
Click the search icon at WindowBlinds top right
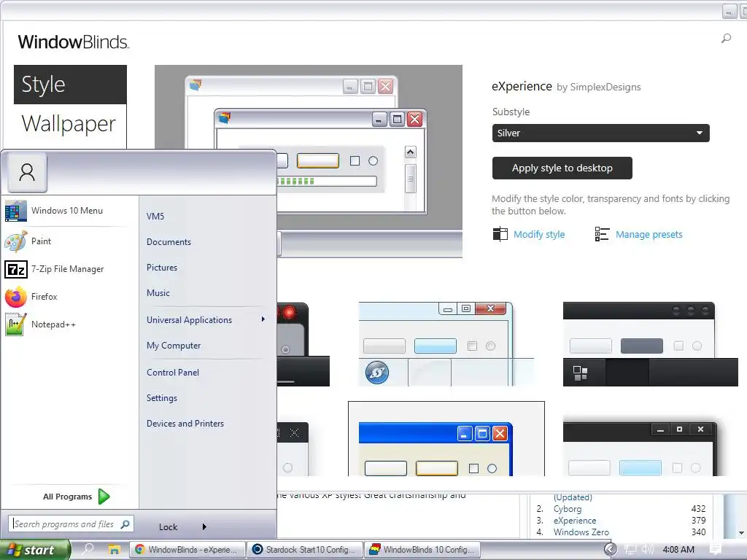pyautogui.click(x=726, y=38)
